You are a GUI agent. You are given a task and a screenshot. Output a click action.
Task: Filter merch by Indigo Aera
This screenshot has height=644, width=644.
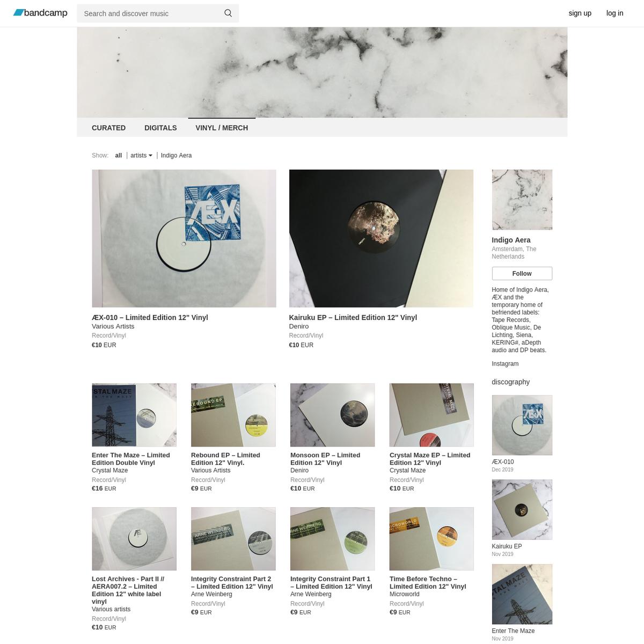coord(176,156)
